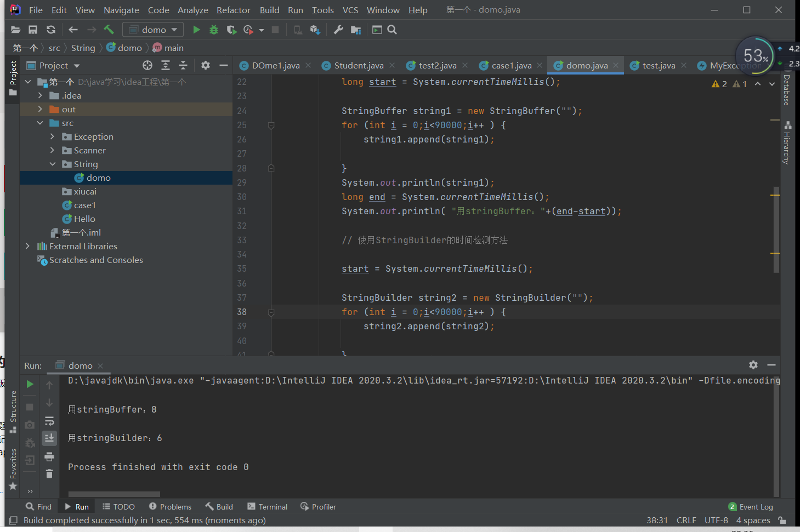
Task: Hide the Run panel with minus icon
Action: click(x=771, y=365)
